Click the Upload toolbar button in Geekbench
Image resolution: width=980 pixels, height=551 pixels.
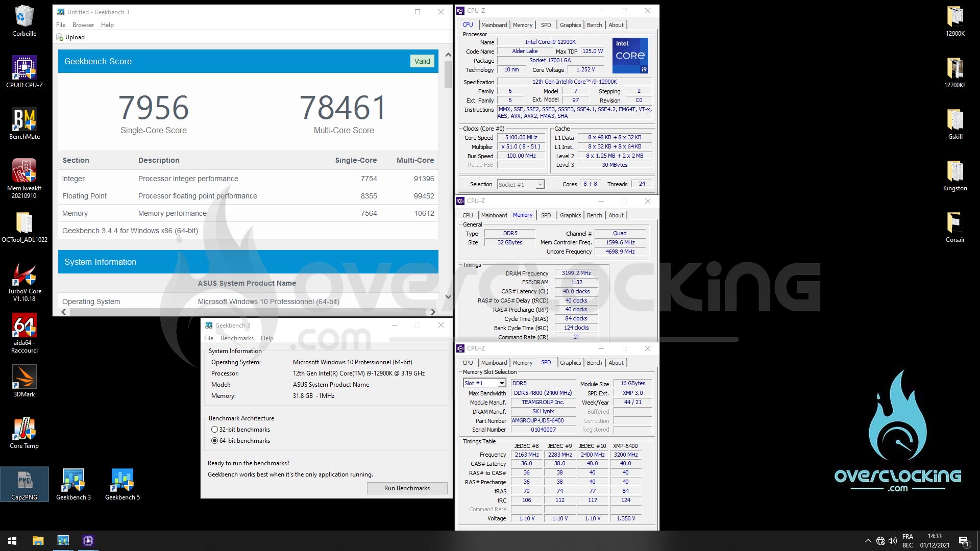coord(70,37)
